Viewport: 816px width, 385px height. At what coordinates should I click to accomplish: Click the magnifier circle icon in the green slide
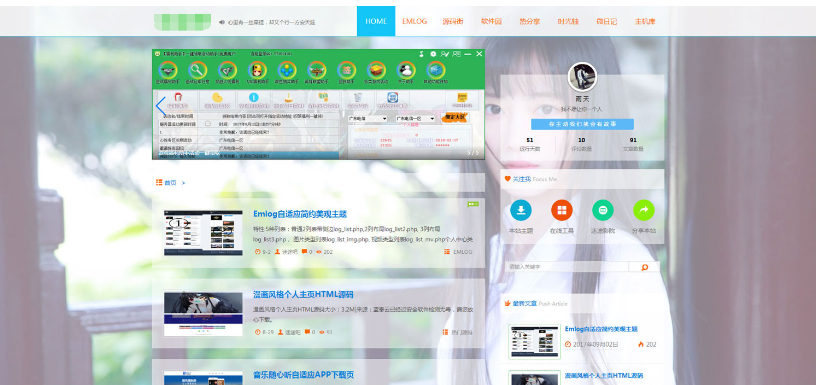198,70
